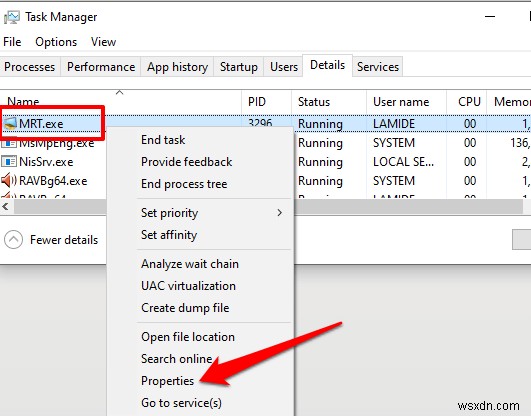The width and height of the screenshot is (531, 416).
Task: Switch to the Processes tab
Action: 30,67
